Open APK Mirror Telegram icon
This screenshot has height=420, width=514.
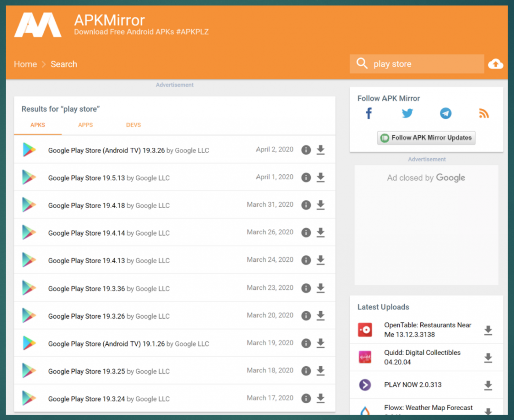[x=446, y=114]
